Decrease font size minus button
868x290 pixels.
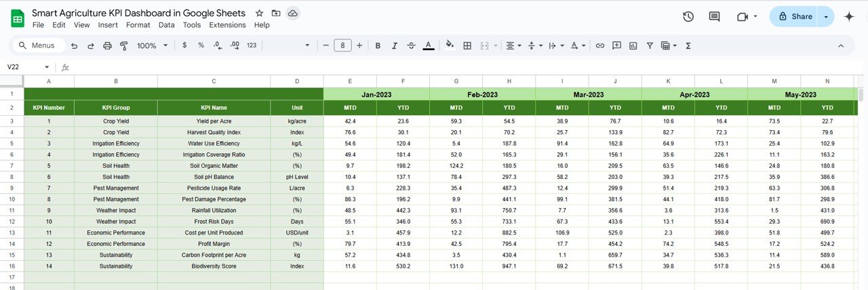pos(326,45)
